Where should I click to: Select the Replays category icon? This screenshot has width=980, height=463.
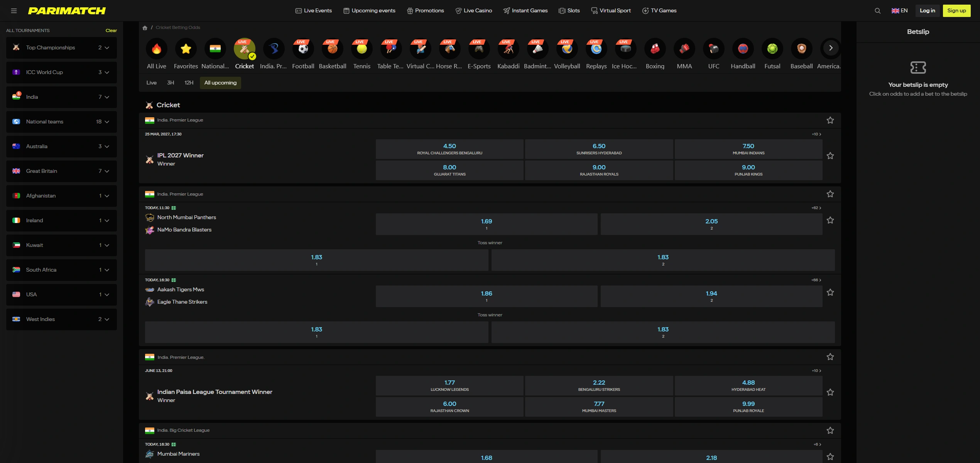pos(596,49)
